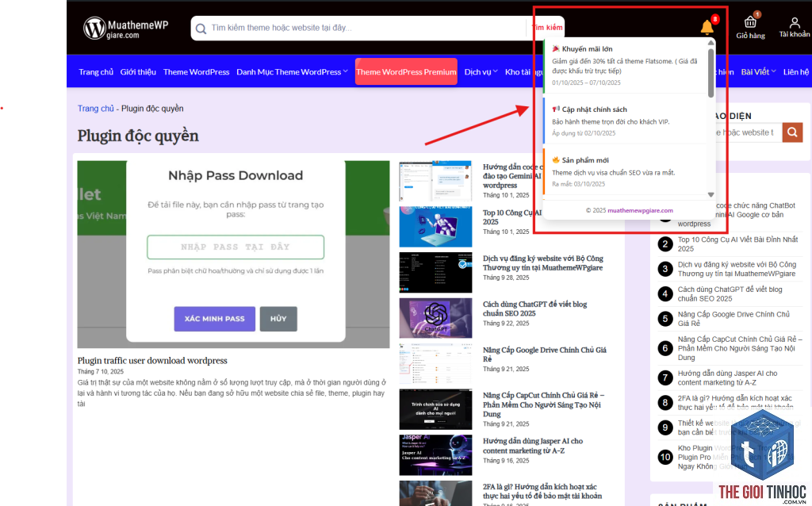Open thumbnail of ChatGPT blog post
This screenshot has height=506, width=812.
[x=435, y=318]
